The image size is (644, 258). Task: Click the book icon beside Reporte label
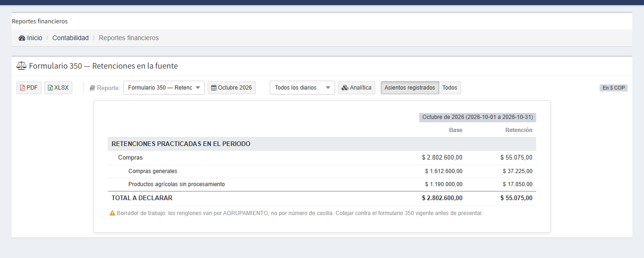(x=92, y=88)
